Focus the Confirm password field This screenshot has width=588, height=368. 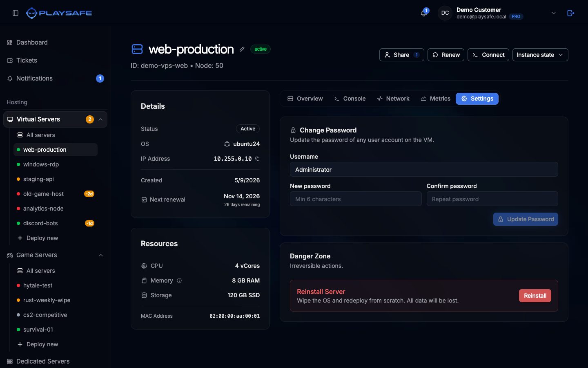coord(492,199)
